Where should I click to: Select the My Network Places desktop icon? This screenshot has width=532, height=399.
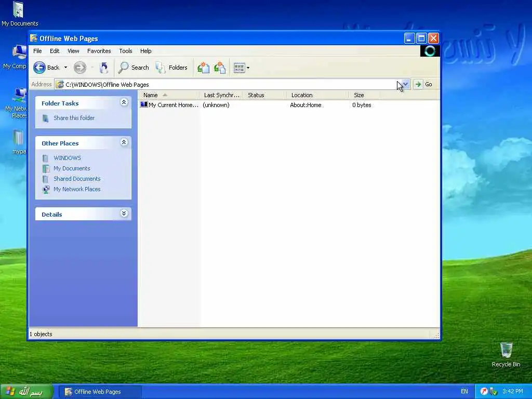pyautogui.click(x=15, y=103)
